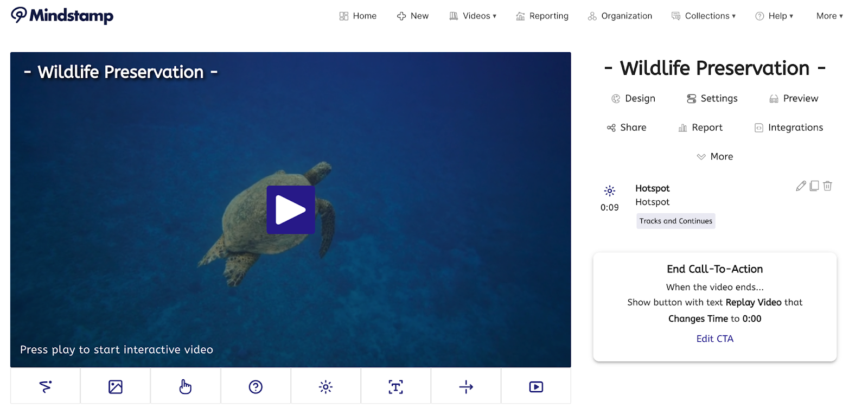Duplicate the Hotspot interaction
The width and height of the screenshot is (868, 414).
814,186
